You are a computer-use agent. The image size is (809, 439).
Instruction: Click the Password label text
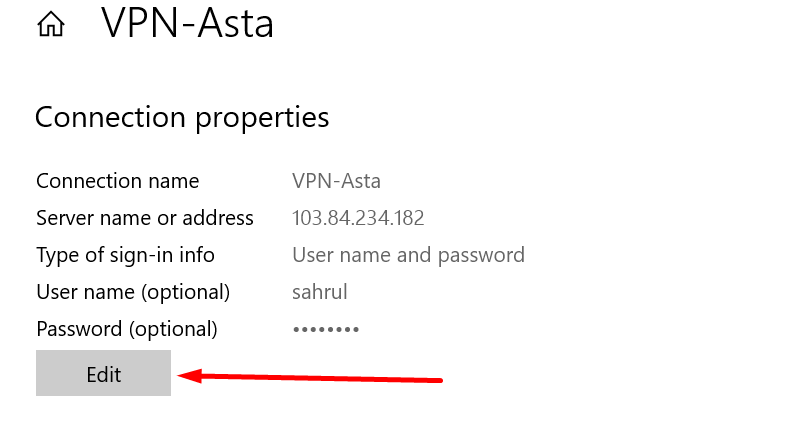click(x=126, y=329)
